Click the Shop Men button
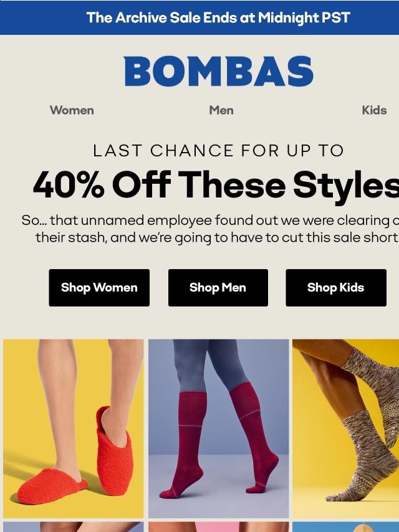 coord(218,288)
